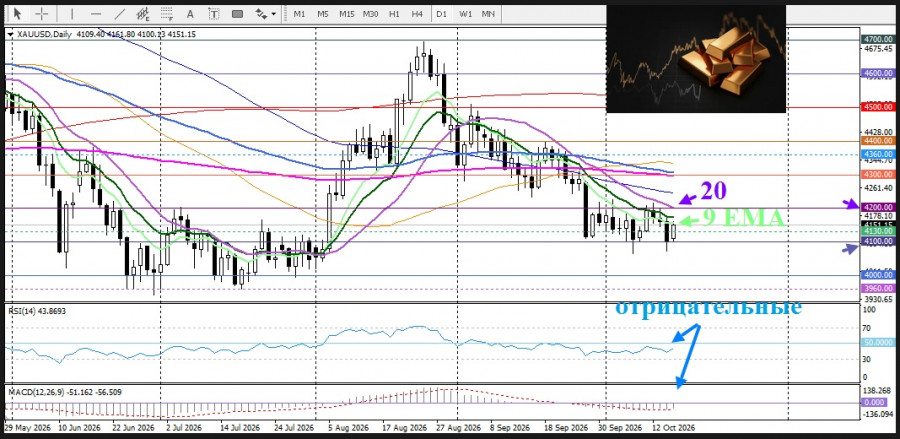The image size is (900, 439).
Task: Switch to H4 timeframe
Action: pos(417,13)
